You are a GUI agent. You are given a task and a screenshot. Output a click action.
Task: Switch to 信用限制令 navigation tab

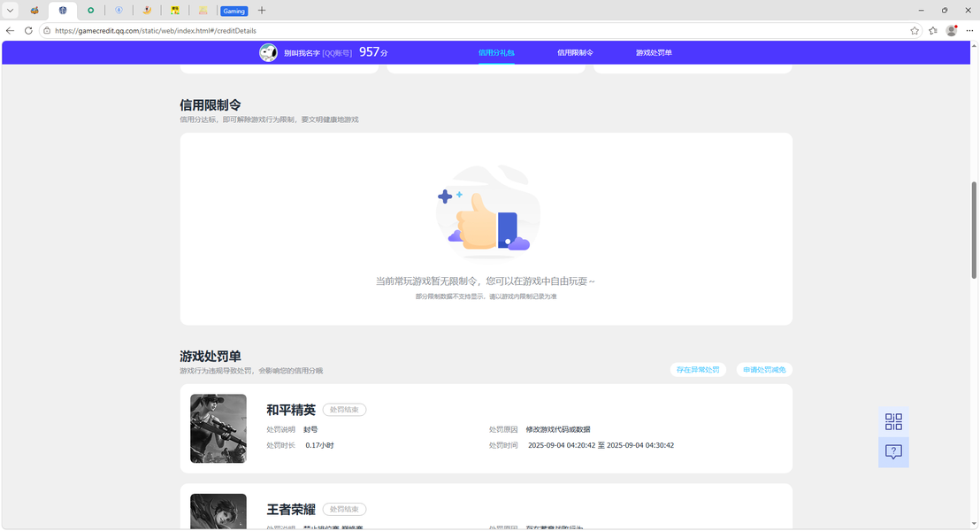click(575, 52)
